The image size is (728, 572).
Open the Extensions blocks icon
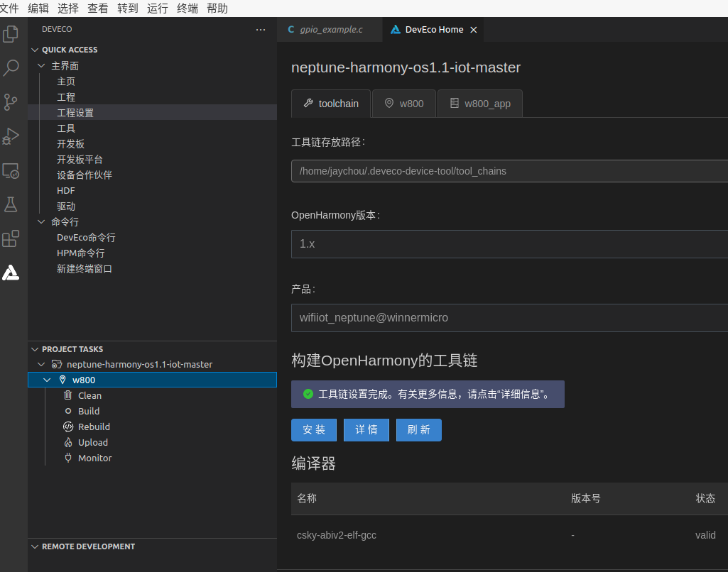coord(11,239)
